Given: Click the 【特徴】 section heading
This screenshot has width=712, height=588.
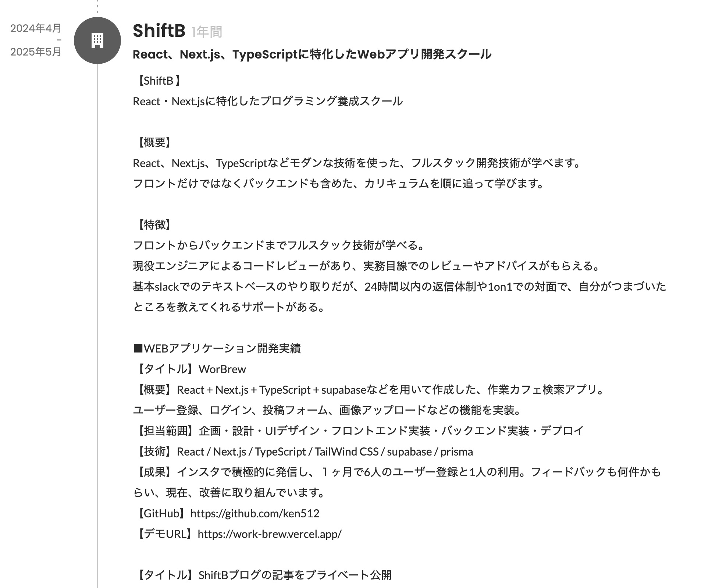Looking at the screenshot, I should point(154,225).
